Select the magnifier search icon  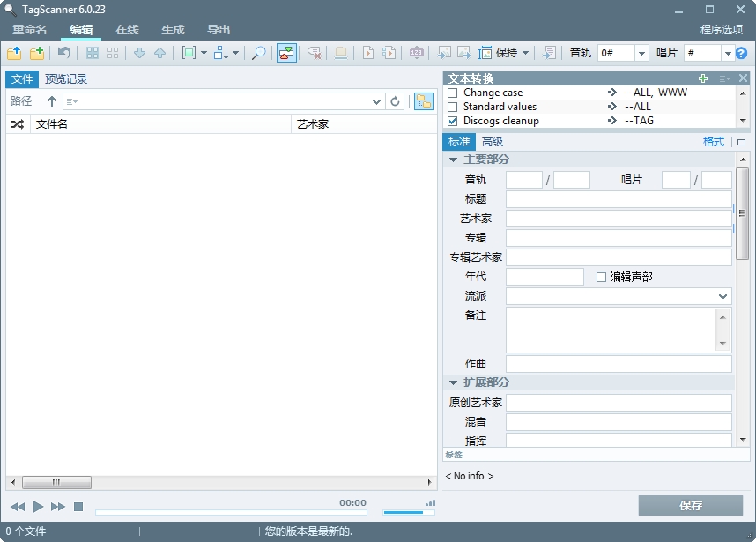tap(259, 53)
